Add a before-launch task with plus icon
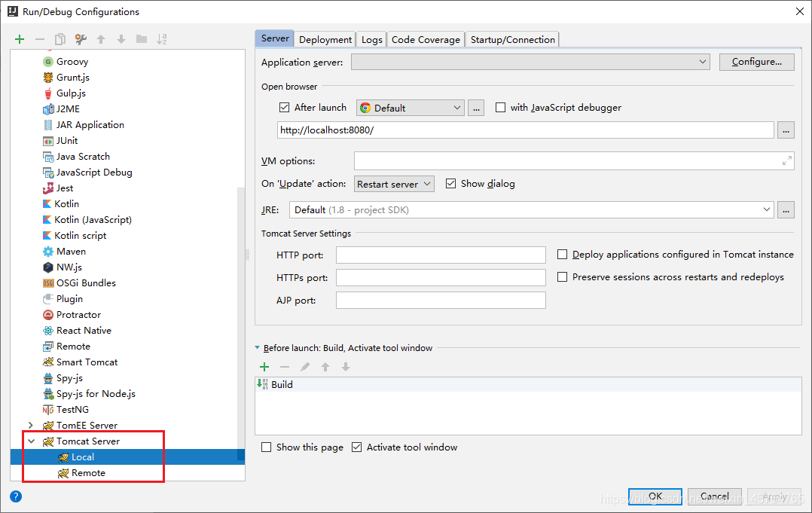Image resolution: width=812 pixels, height=513 pixels. point(264,367)
